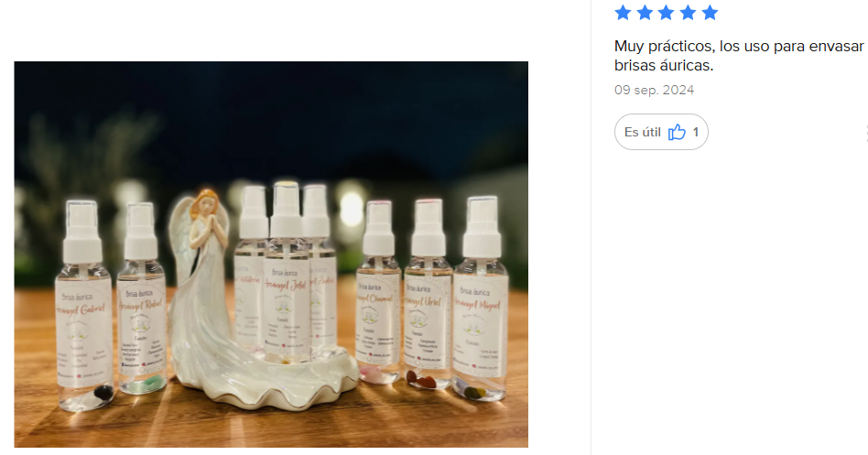Click the helpful count number 1
Viewport: 868px width, 455px height.
tap(696, 133)
